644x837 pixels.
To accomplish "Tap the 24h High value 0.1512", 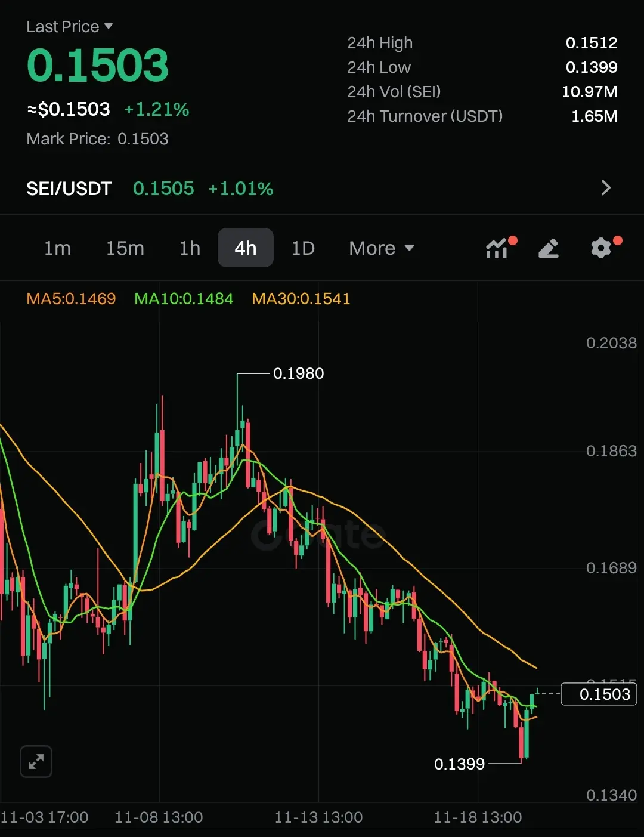I will click(592, 43).
